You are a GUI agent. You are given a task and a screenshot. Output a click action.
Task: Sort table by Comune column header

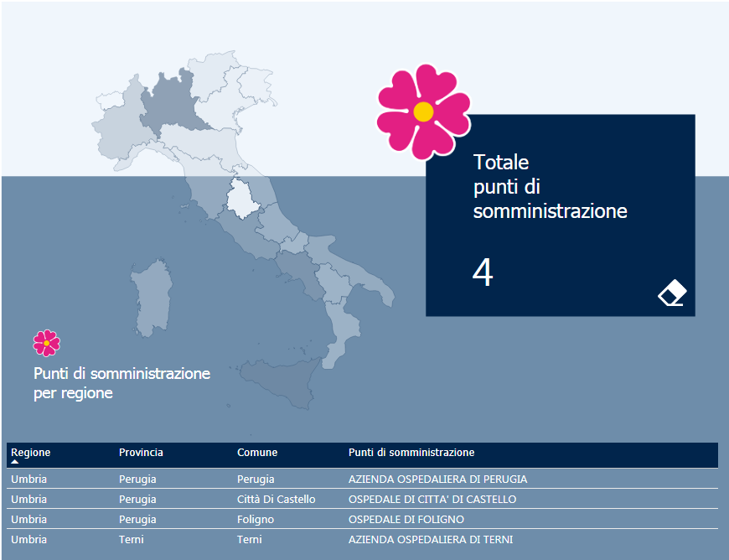(x=257, y=453)
